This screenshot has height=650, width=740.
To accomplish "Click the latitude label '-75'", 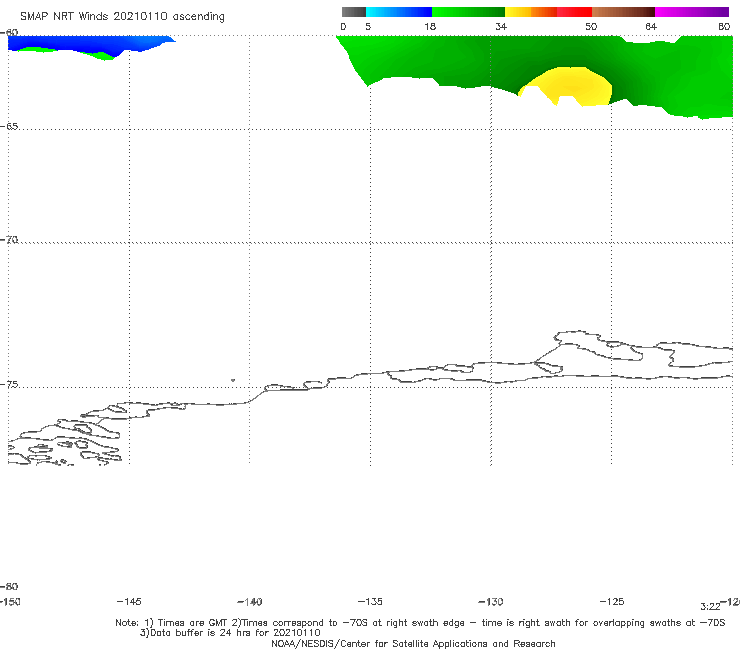I will pyautogui.click(x=9, y=385).
